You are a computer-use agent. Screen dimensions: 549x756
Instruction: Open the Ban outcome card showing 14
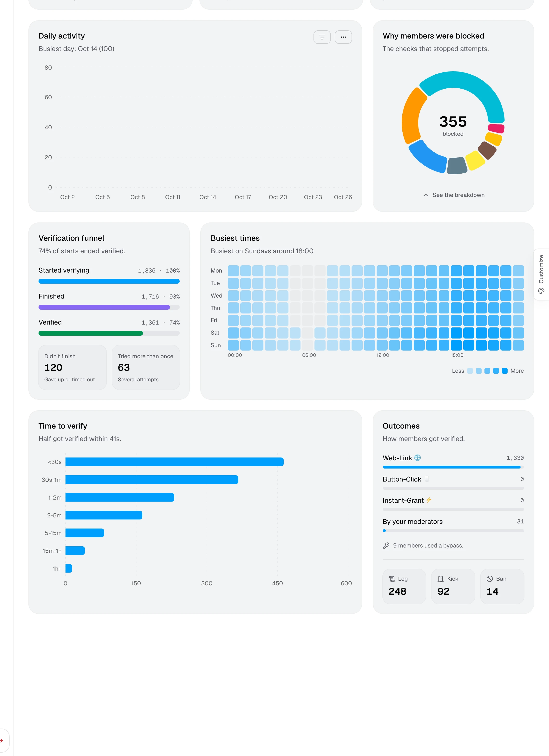click(x=502, y=586)
